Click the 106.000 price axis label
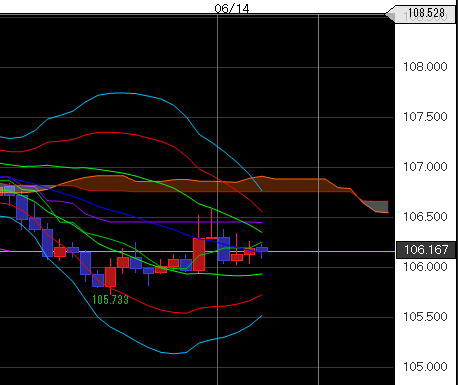The height and width of the screenshot is (385, 458). coord(425,267)
